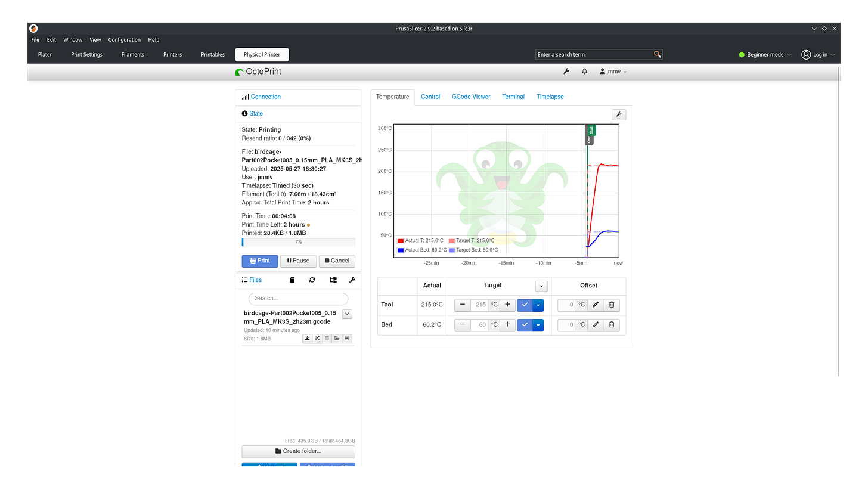The image size is (868, 499).
Task: Switch to Filaments tab
Action: 133,54
